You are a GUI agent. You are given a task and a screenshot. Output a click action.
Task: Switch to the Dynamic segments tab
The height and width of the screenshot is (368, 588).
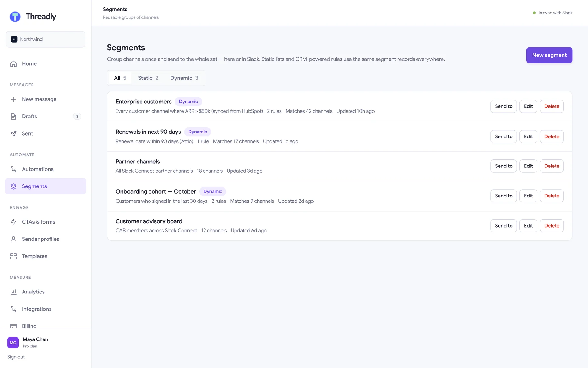[x=184, y=78]
